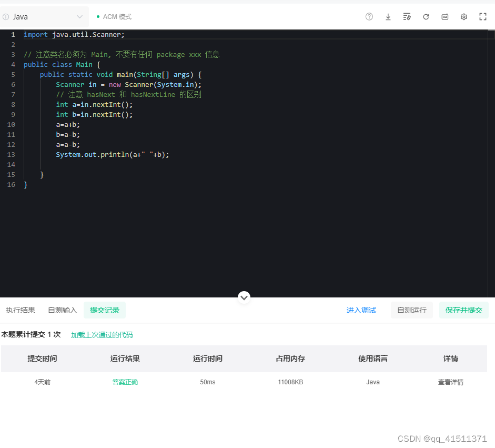Open the help question mark icon
Viewport: 495px width, 448px height.
pyautogui.click(x=369, y=17)
